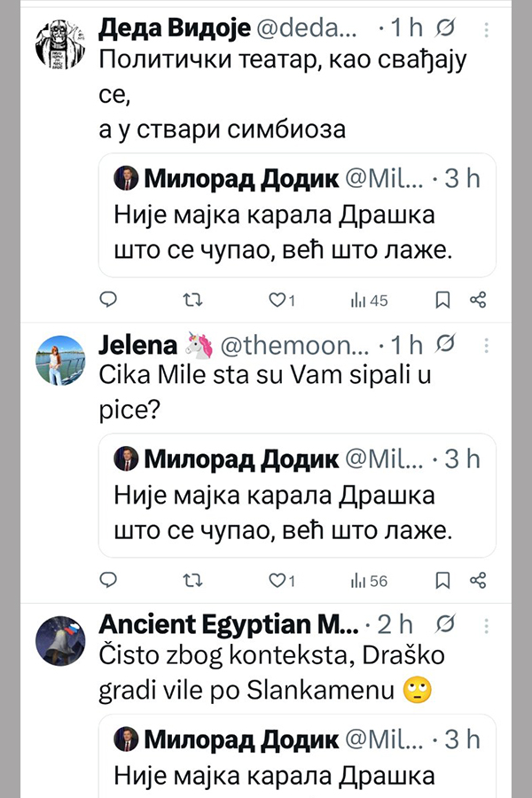The width and height of the screenshot is (532, 798).
Task: View analytics showing 56 views
Action: click(369, 581)
